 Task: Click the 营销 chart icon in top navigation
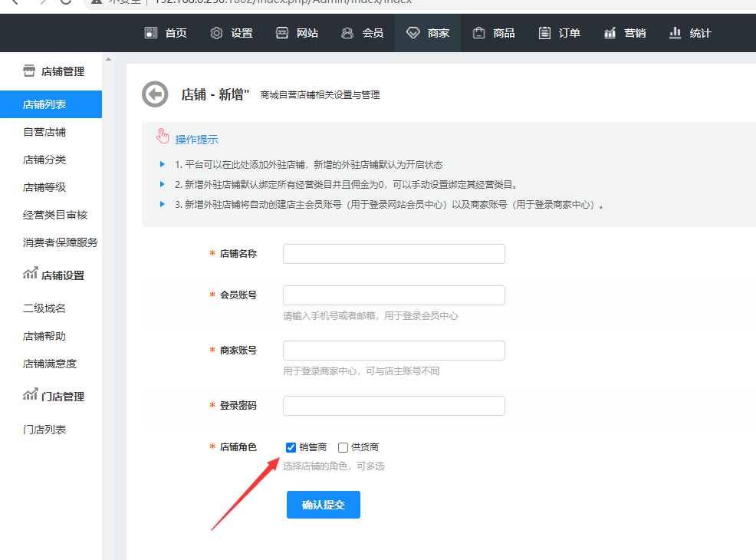click(610, 33)
